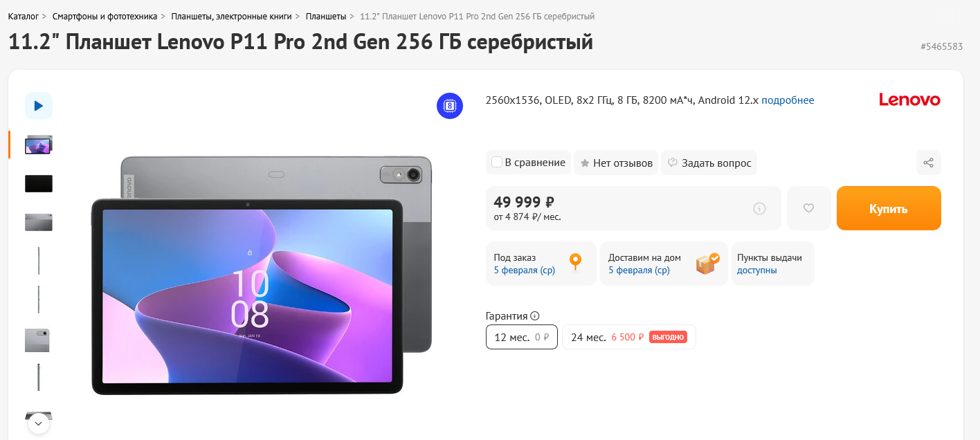
Task: Open the share icon button
Action: pos(929,163)
